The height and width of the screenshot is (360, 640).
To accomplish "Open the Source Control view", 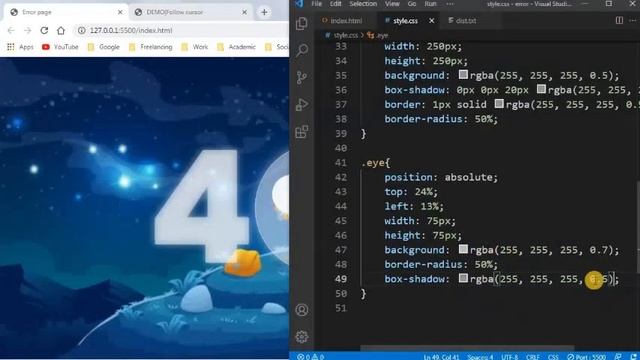I will tap(302, 78).
